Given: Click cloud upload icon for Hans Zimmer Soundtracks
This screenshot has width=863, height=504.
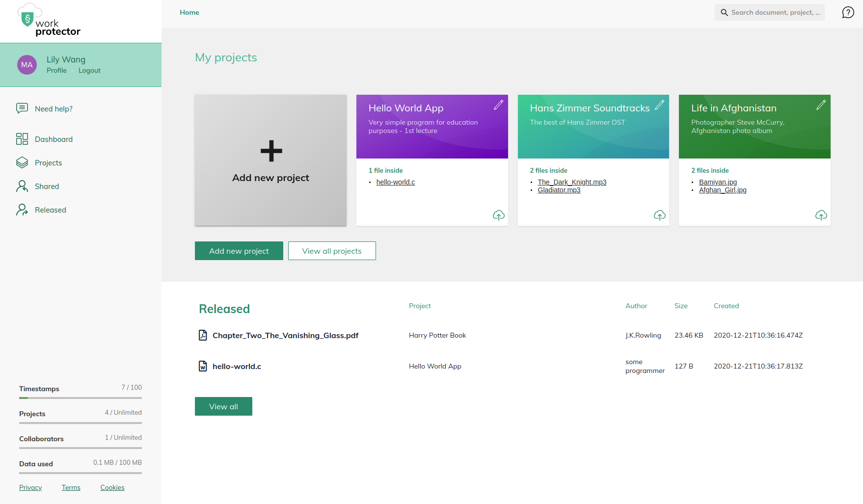Looking at the screenshot, I should [659, 215].
